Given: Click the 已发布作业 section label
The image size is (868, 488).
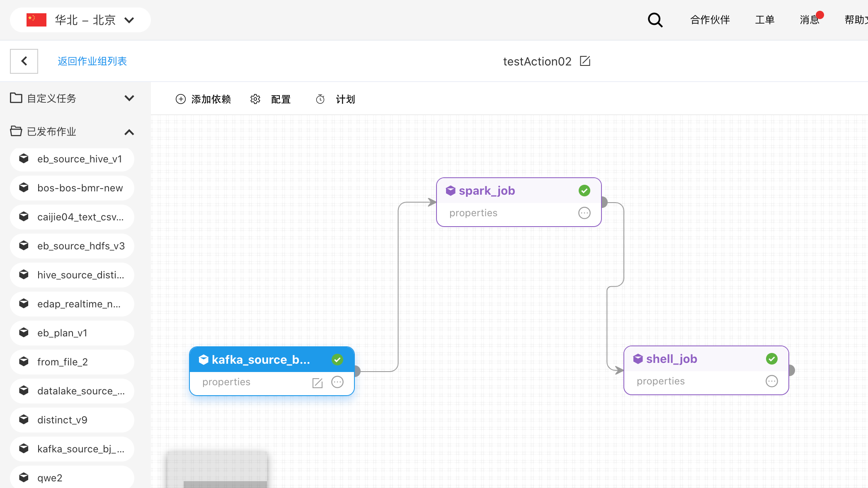Looking at the screenshot, I should point(52,131).
